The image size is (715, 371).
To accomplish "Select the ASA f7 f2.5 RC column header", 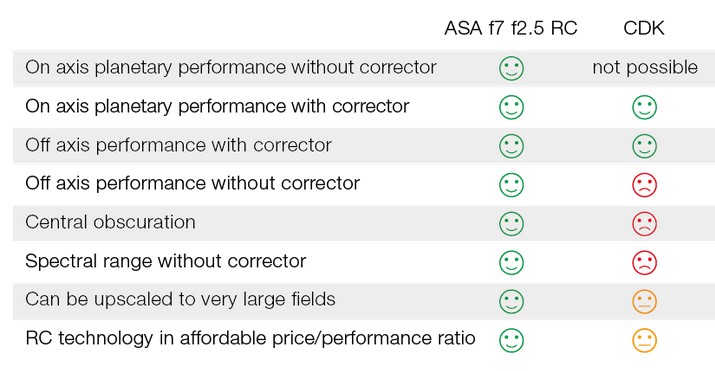I will pos(511,28).
